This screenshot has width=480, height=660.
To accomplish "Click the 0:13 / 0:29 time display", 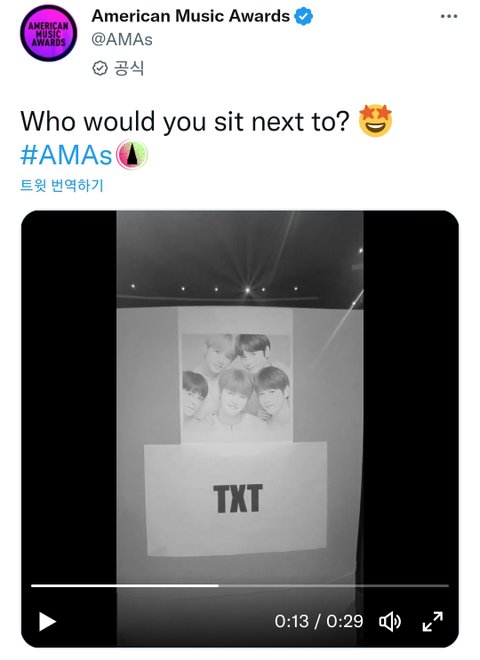I will [x=319, y=621].
